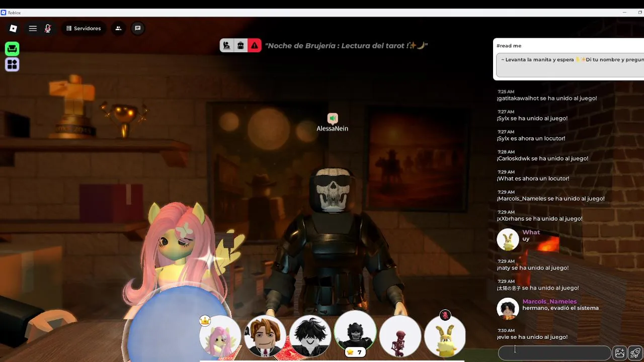
Task: Click the green sofa icon
Action: [12, 49]
